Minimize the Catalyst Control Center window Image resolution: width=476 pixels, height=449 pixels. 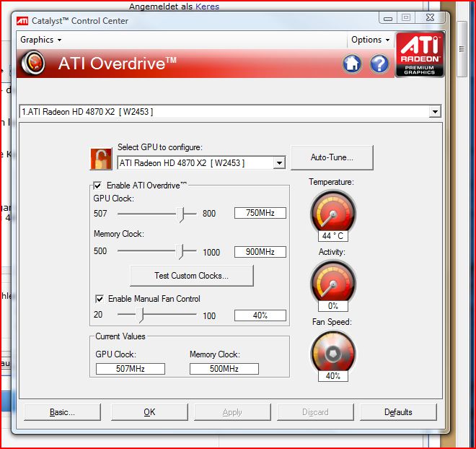pos(388,17)
